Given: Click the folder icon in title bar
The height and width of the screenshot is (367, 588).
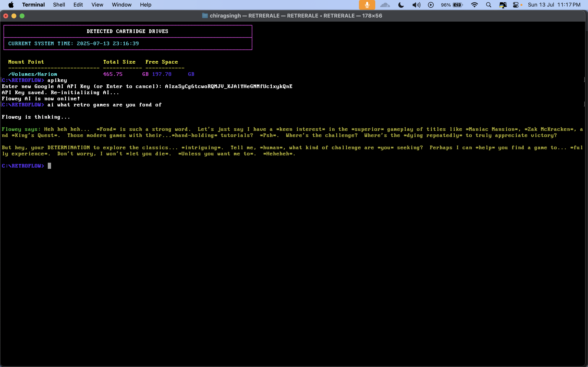Looking at the screenshot, I should (x=205, y=16).
